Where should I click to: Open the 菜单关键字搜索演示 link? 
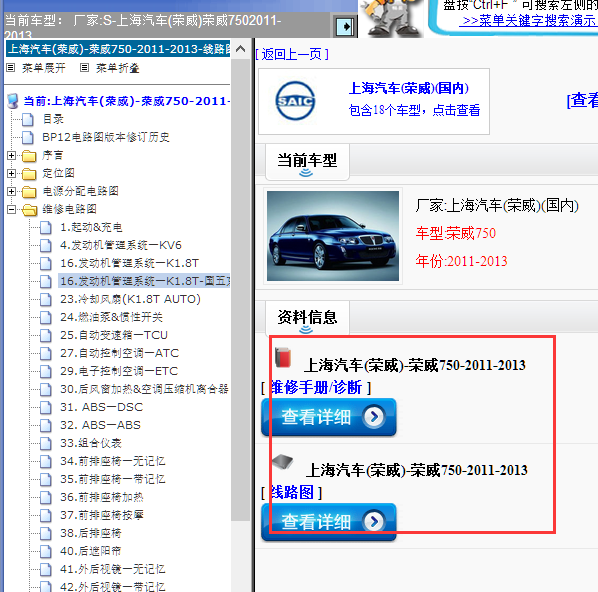click(x=528, y=21)
